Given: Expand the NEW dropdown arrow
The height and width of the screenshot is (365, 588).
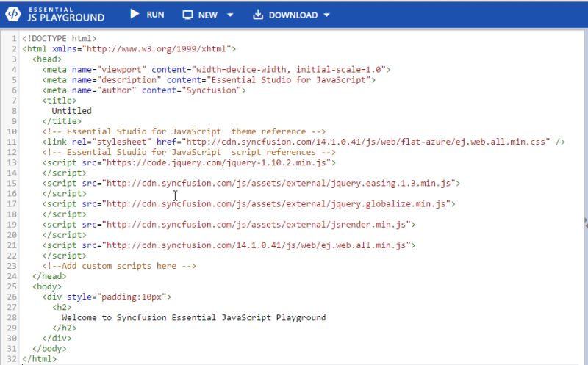Looking at the screenshot, I should point(230,15).
